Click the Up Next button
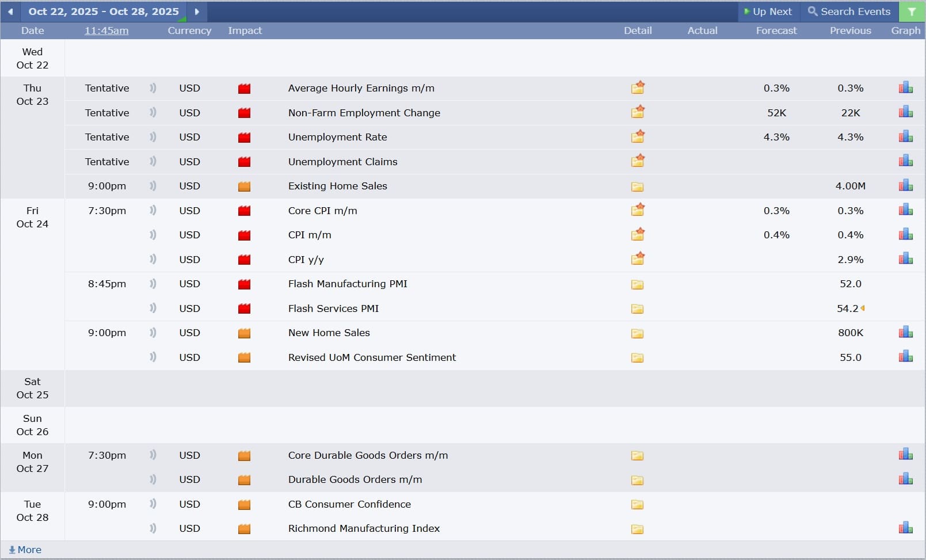Viewport: 926px width, 560px height. tap(768, 12)
